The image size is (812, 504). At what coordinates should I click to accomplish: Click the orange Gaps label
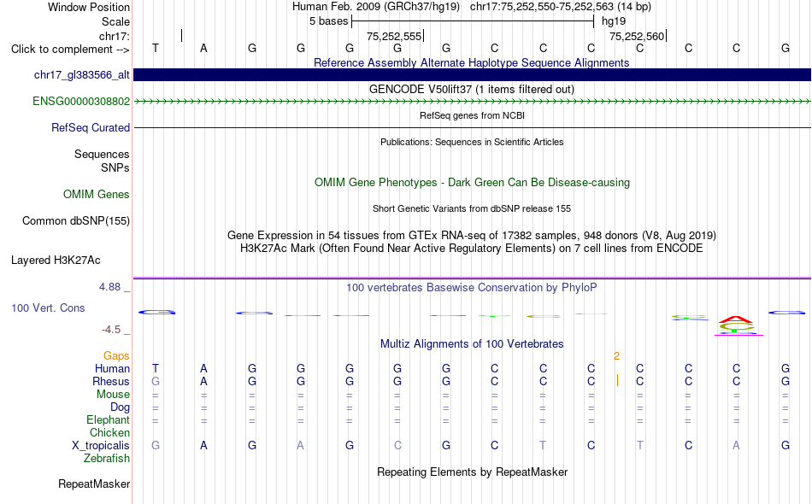116,356
